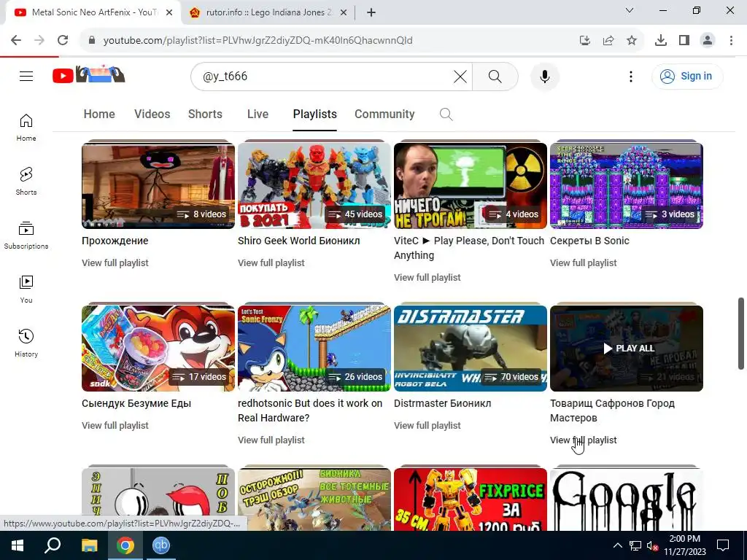The width and height of the screenshot is (747, 560).
Task: Install app icon in address bar
Action: (x=585, y=41)
